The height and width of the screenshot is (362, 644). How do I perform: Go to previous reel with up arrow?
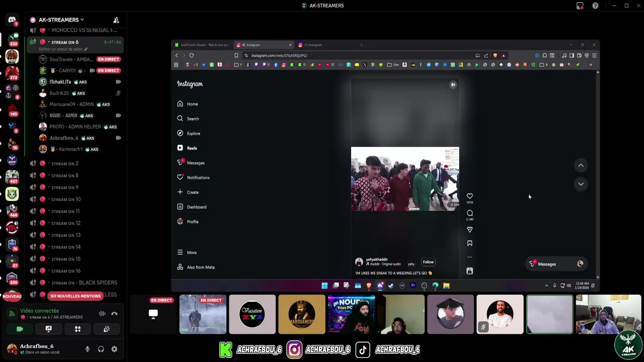tap(581, 165)
